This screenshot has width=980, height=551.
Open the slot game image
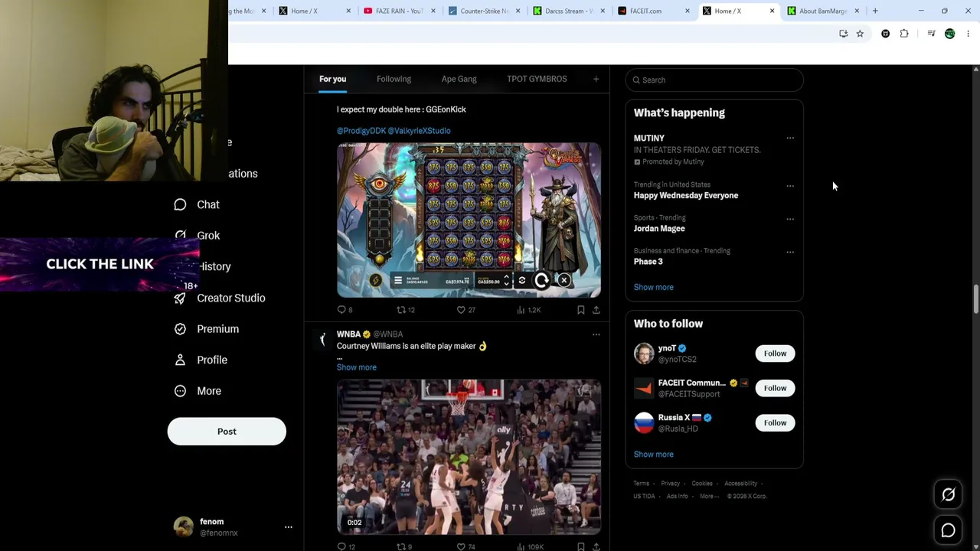[469, 220]
